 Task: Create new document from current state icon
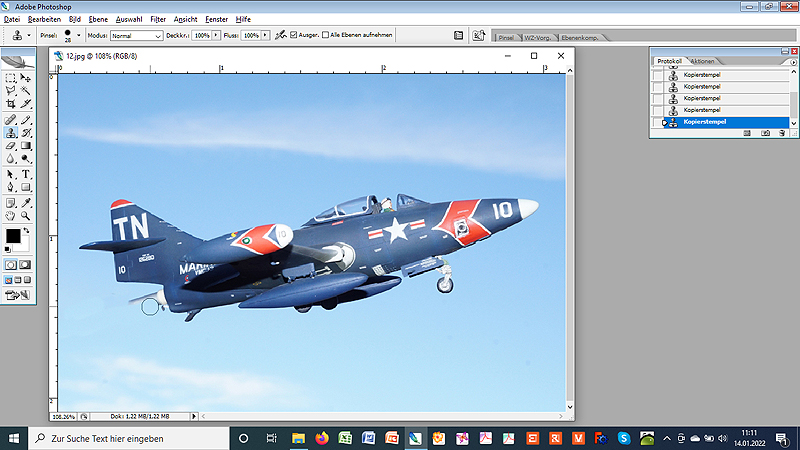point(747,133)
